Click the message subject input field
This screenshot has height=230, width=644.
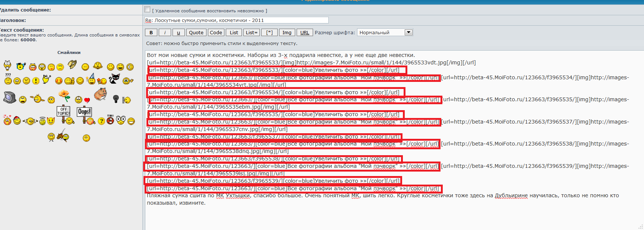(236, 20)
